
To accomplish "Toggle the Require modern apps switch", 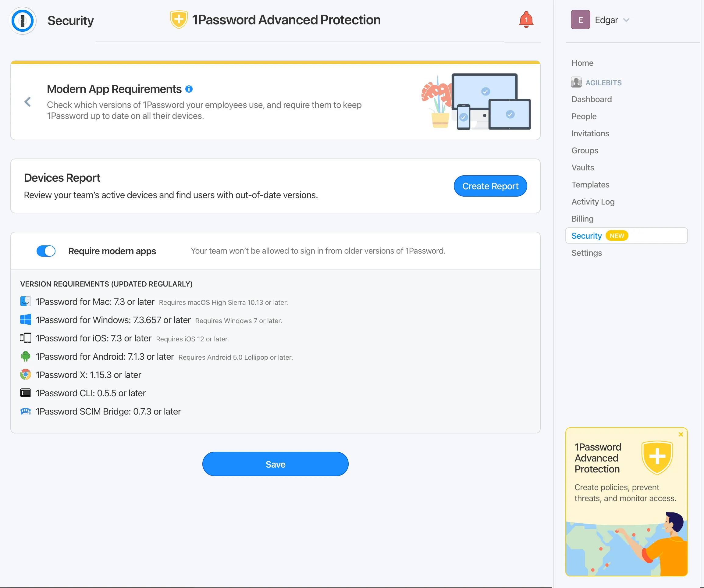I will tap(46, 251).
